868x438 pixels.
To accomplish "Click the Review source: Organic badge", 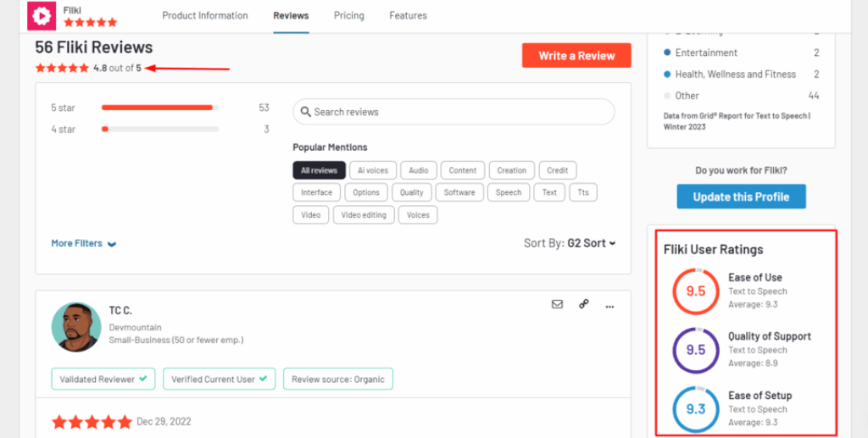I will click(x=337, y=379).
